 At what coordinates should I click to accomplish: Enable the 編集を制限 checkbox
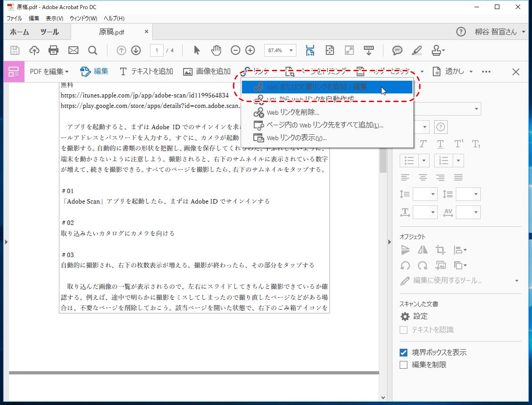pos(403,365)
